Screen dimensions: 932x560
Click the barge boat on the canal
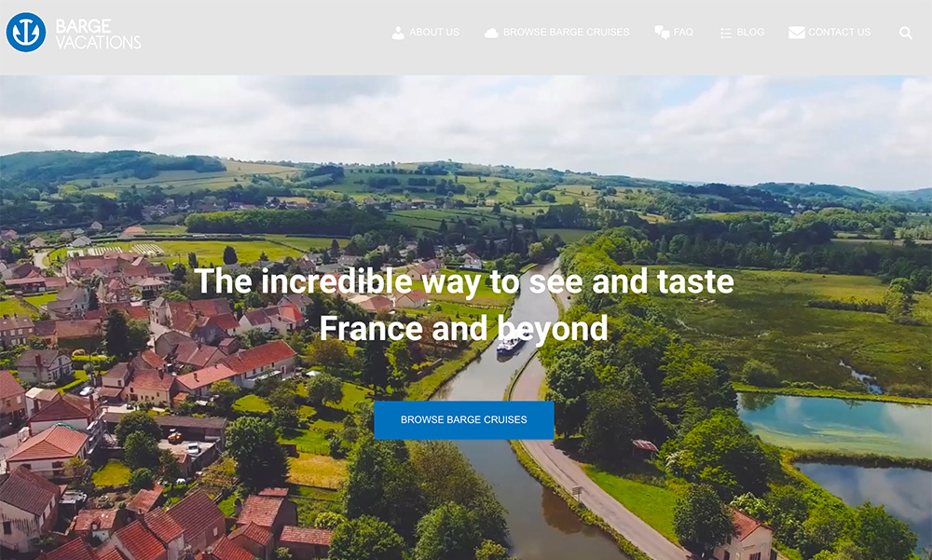pos(512,342)
